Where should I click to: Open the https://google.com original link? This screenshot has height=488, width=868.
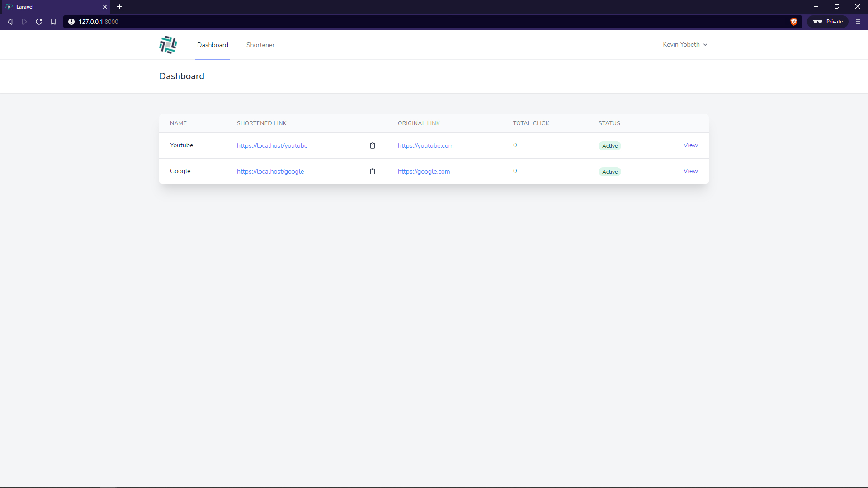(424, 171)
